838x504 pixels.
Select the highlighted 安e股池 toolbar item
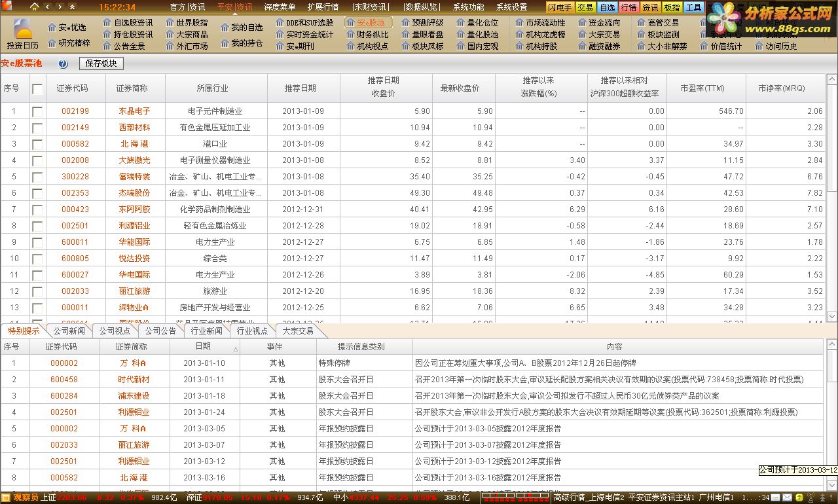(x=369, y=23)
